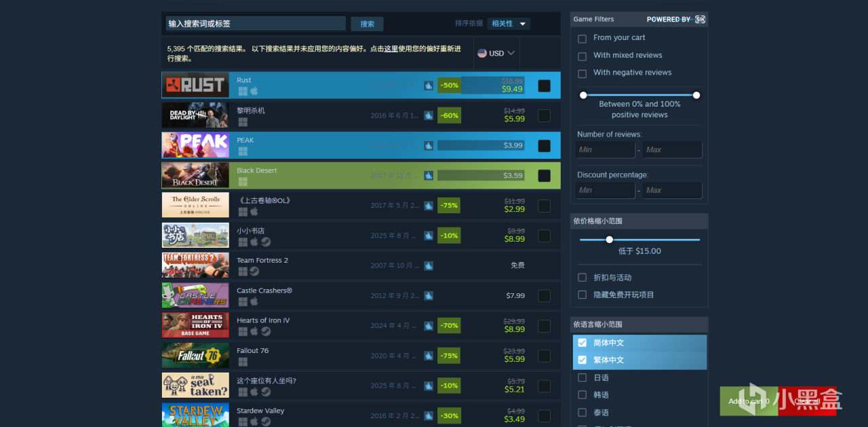Screen dimensions: 868x427
Task: Click the -75% badge on Fallout 76
Action: click(449, 356)
